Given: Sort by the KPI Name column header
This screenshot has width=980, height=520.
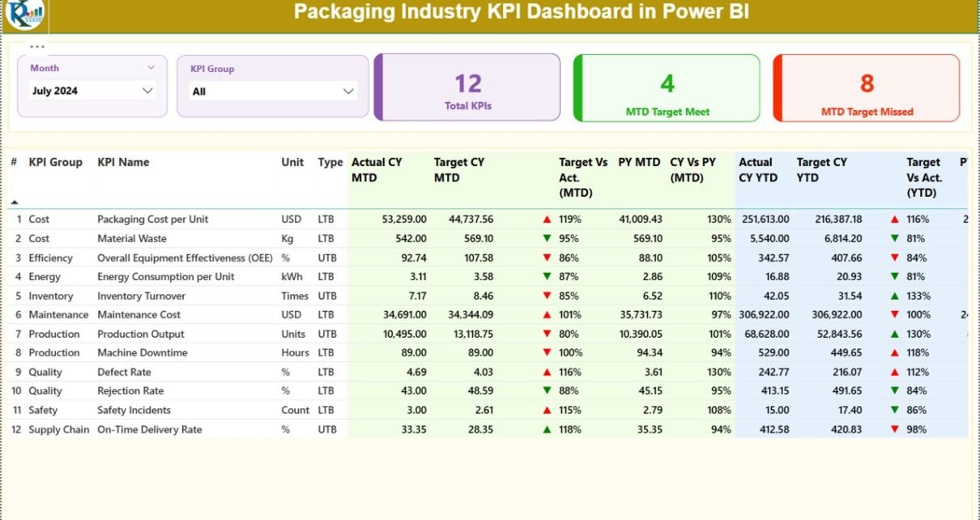Looking at the screenshot, I should 123,162.
